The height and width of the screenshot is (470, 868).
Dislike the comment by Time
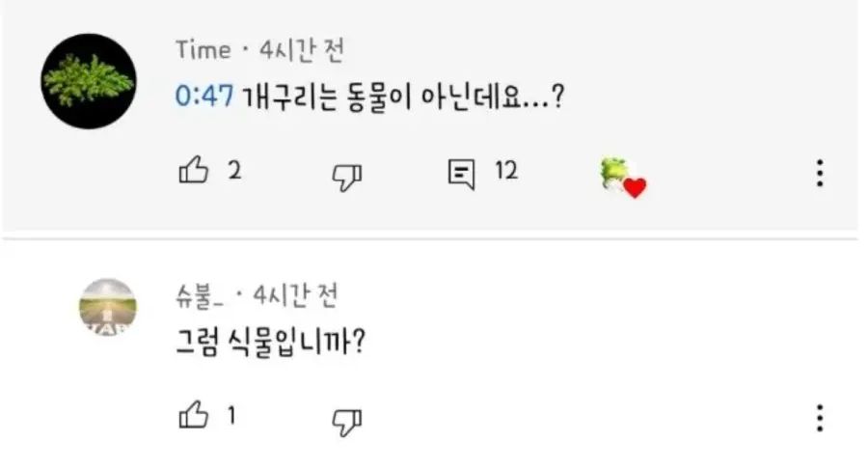(x=347, y=178)
